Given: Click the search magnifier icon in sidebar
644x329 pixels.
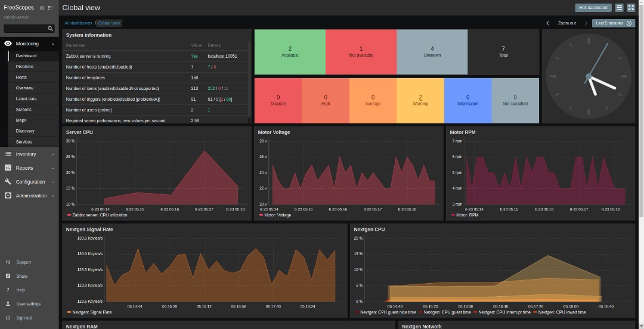Looking at the screenshot, I should click(51, 29).
